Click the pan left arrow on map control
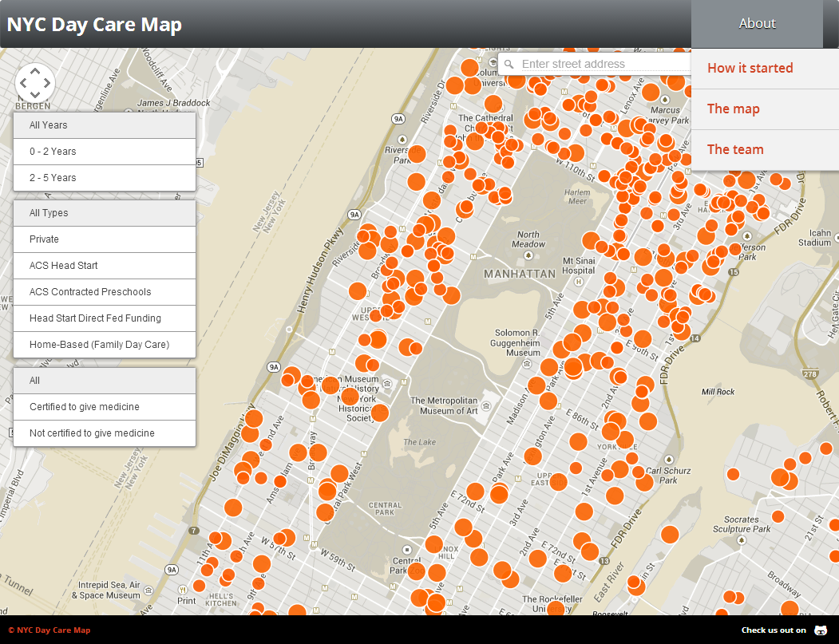The height and width of the screenshot is (644, 839). [x=23, y=83]
